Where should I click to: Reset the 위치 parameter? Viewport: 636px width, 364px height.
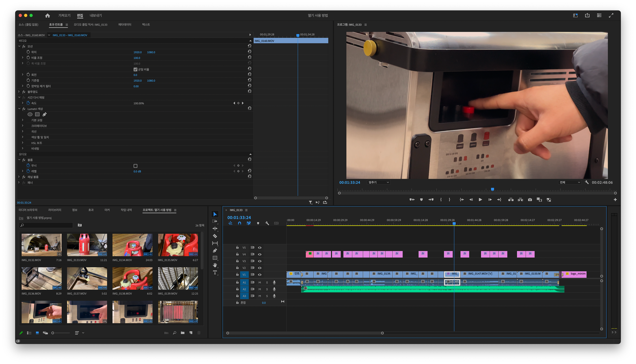pos(249,51)
